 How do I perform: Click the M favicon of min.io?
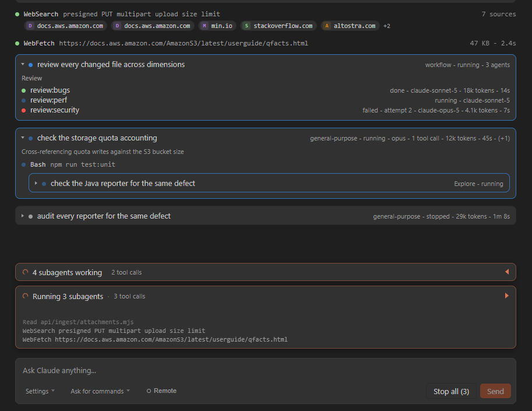click(x=205, y=26)
